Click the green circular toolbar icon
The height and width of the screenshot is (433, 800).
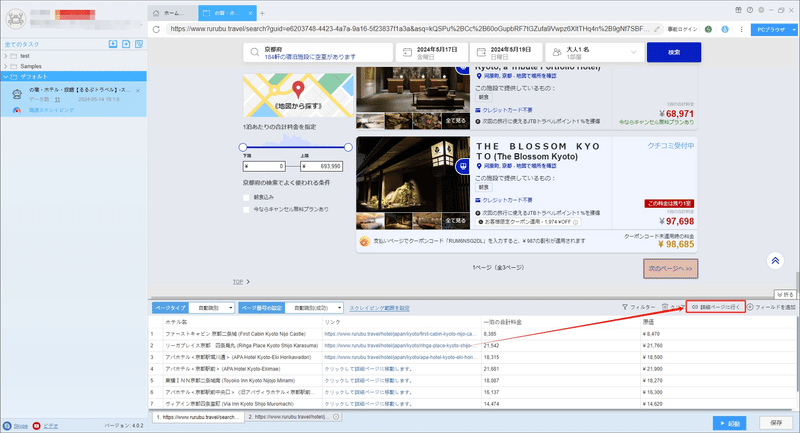[708, 29]
